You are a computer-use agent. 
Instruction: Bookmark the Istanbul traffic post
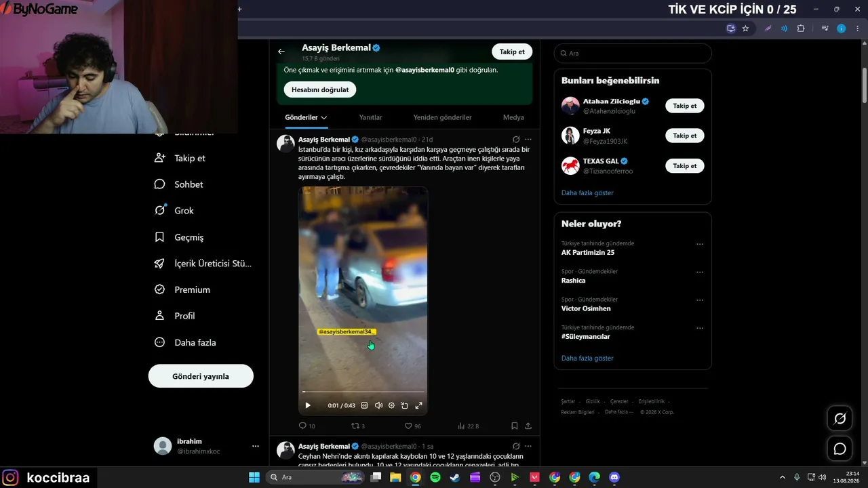coord(515,426)
